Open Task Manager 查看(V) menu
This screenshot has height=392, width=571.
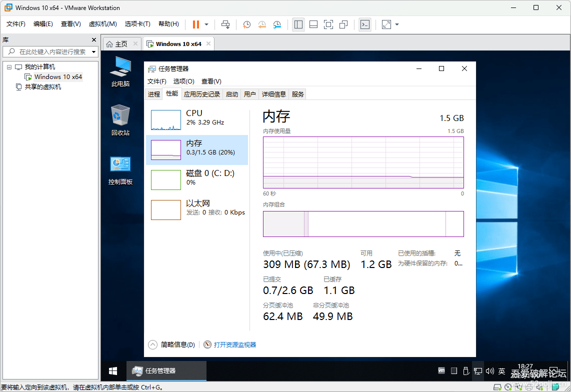(211, 81)
